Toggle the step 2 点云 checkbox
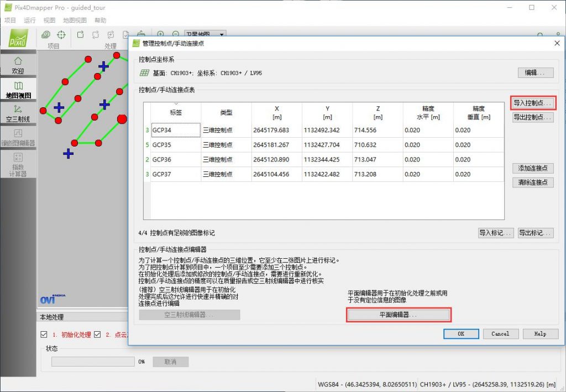 97,334
